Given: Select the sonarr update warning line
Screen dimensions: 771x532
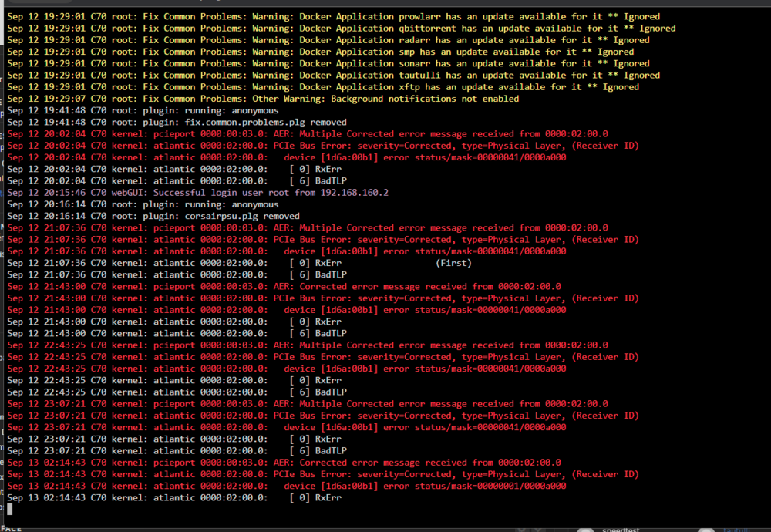Looking at the screenshot, I should point(328,64).
